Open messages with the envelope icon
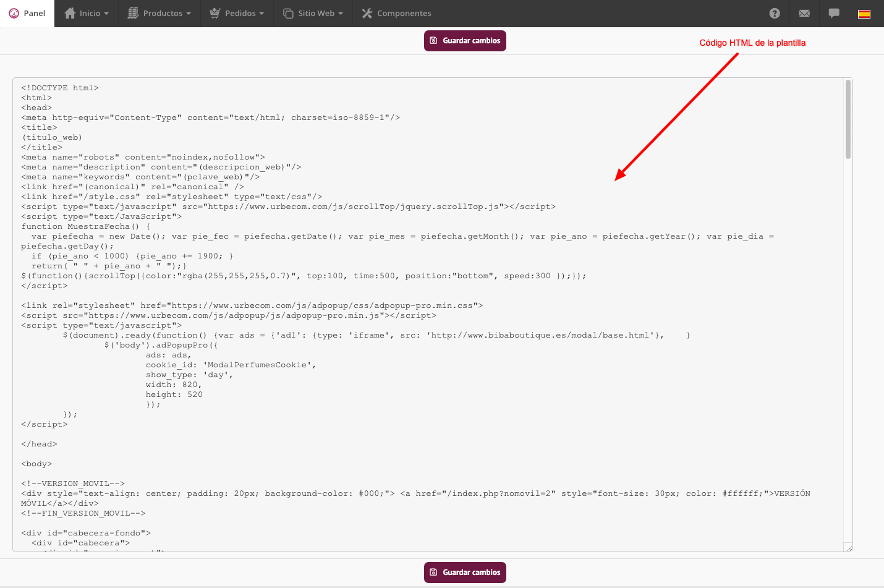 coord(804,13)
